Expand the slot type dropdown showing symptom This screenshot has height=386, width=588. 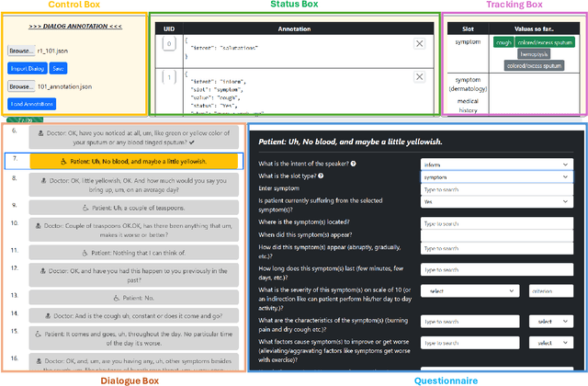point(497,176)
